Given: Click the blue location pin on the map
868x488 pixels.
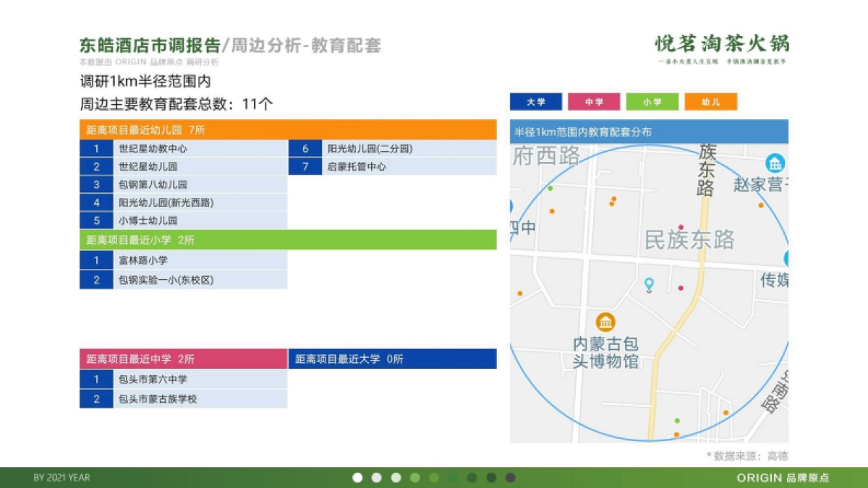Looking at the screenshot, I should (648, 284).
